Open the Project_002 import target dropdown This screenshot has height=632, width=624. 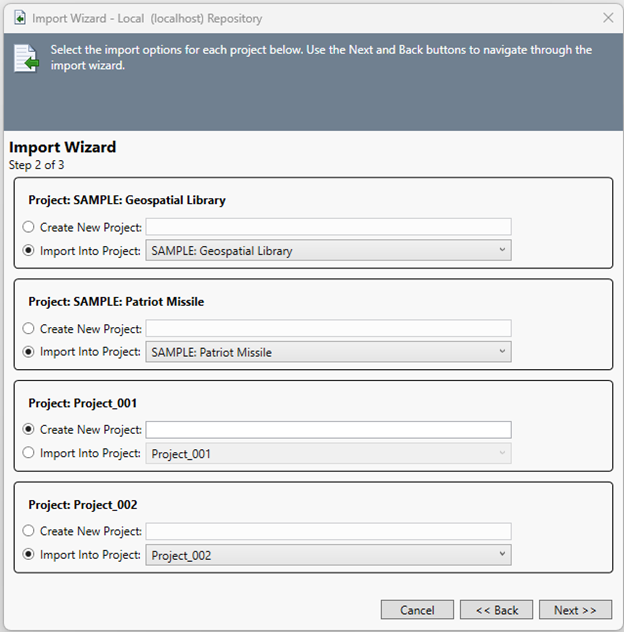click(x=328, y=555)
